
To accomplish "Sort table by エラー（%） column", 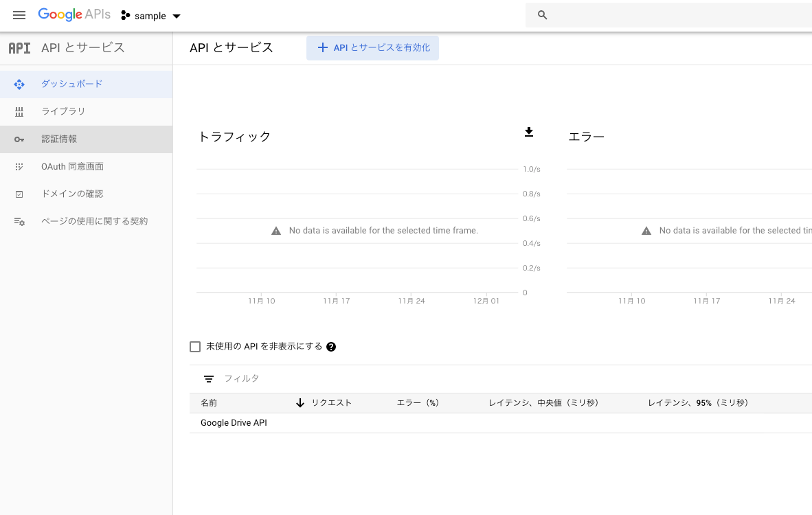I will (x=418, y=402).
